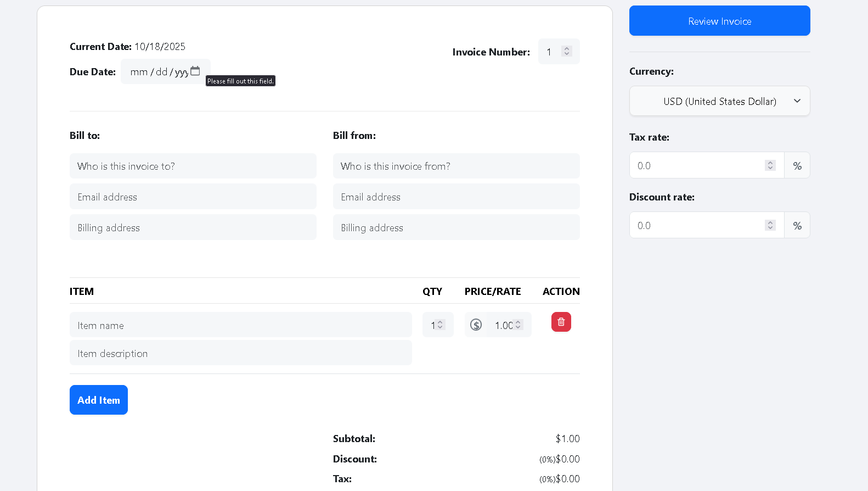Focus Bill from Email address field
This screenshot has width=868, height=491.
[456, 197]
